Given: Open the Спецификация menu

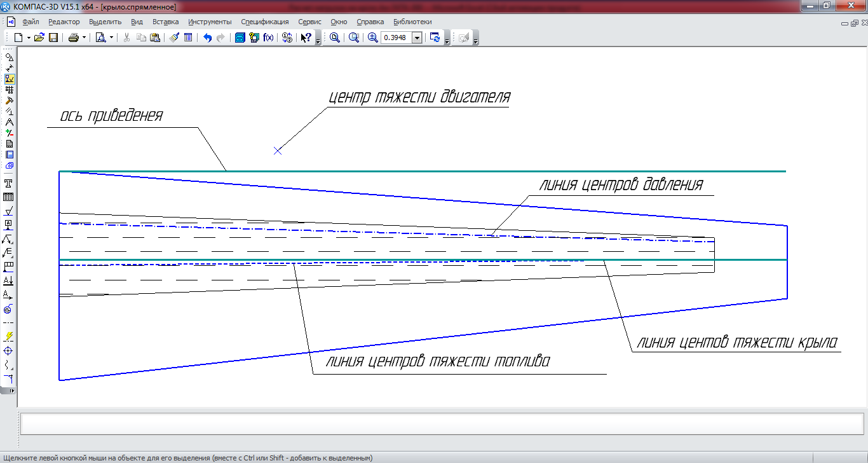Looking at the screenshot, I should (264, 22).
